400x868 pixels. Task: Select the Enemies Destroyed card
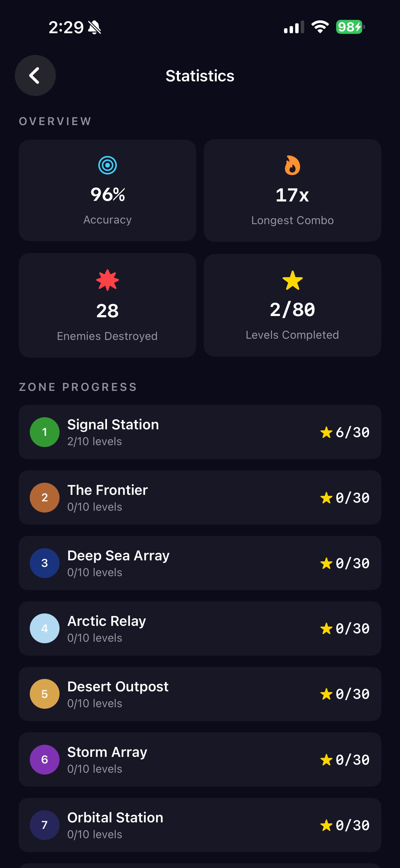(x=107, y=305)
